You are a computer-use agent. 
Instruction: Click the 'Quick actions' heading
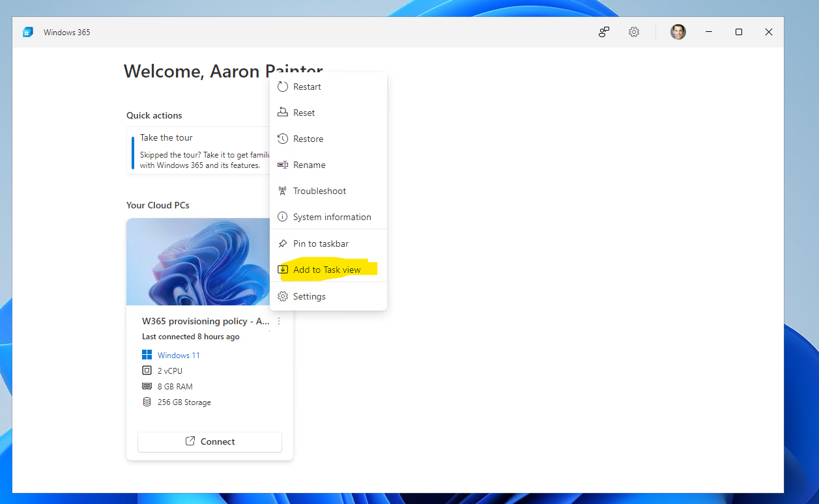pos(154,115)
